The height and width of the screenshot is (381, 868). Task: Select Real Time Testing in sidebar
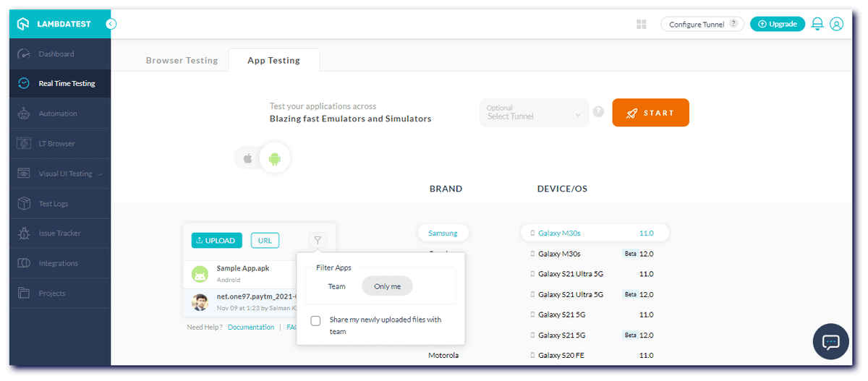(x=60, y=84)
